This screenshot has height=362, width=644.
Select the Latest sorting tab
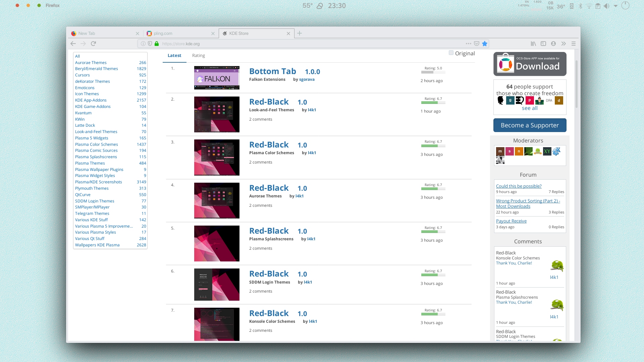tap(174, 56)
